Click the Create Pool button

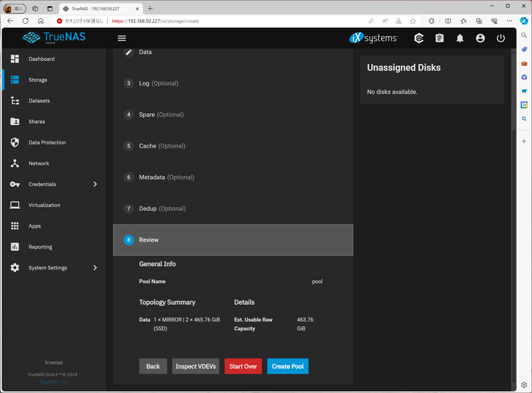click(288, 366)
